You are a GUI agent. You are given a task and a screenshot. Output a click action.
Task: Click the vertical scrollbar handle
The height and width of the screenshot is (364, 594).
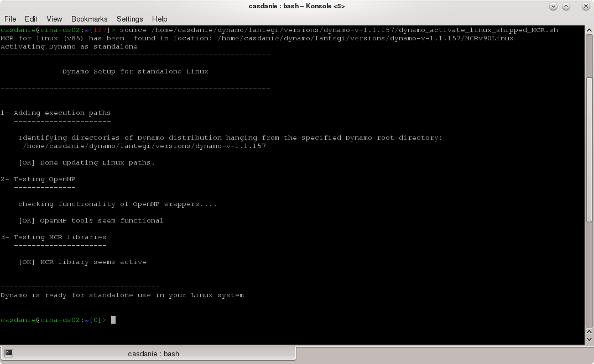pyautogui.click(x=589, y=150)
